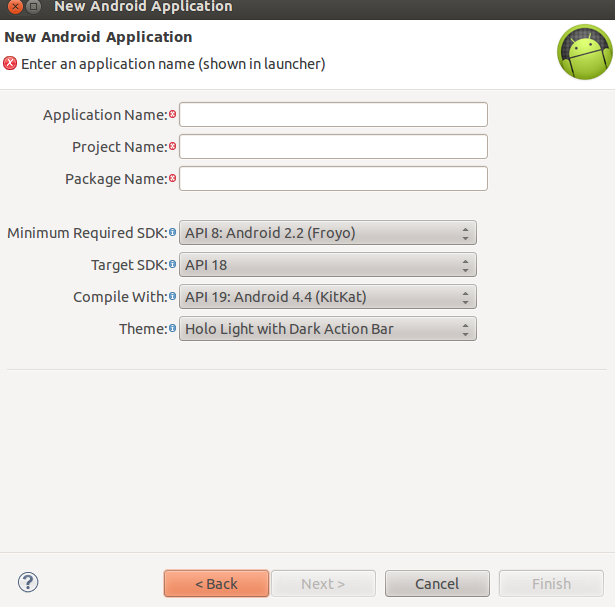This screenshot has height=607, width=615.
Task: Click the grey maximize window button
Action: pyautogui.click(x=34, y=6)
